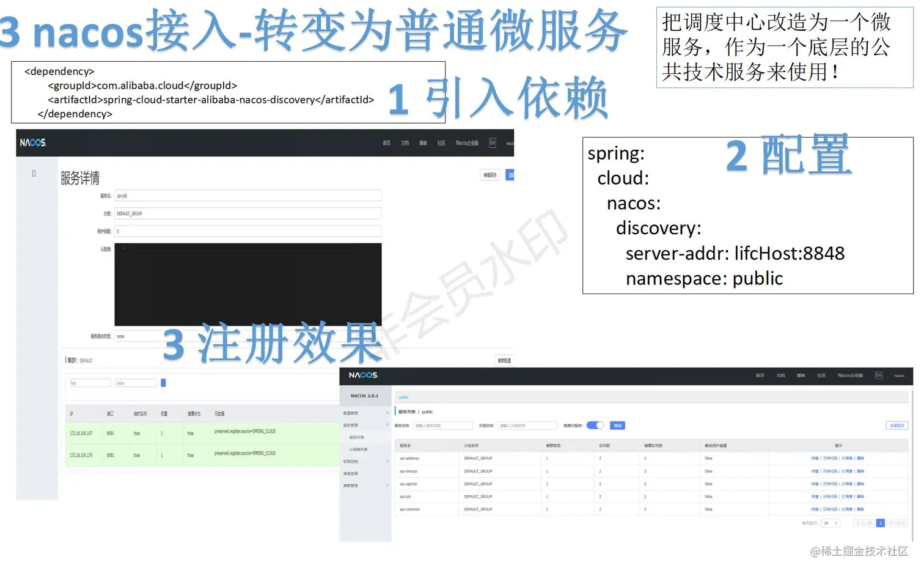Click the 编辑服务 button
This screenshot has width=924, height=573.
[490, 175]
